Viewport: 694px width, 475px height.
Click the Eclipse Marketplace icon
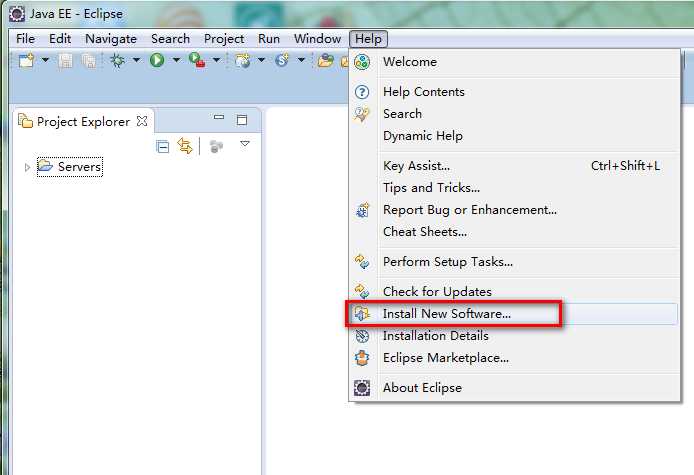click(362, 358)
